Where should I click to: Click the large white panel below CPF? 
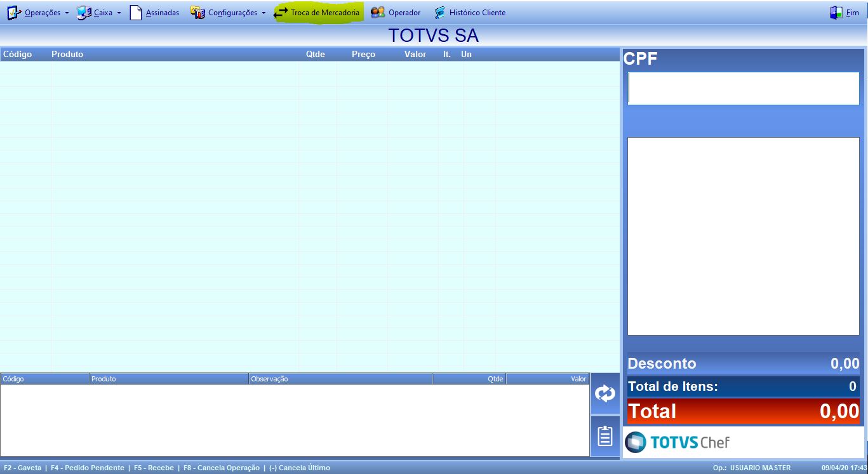(x=744, y=236)
